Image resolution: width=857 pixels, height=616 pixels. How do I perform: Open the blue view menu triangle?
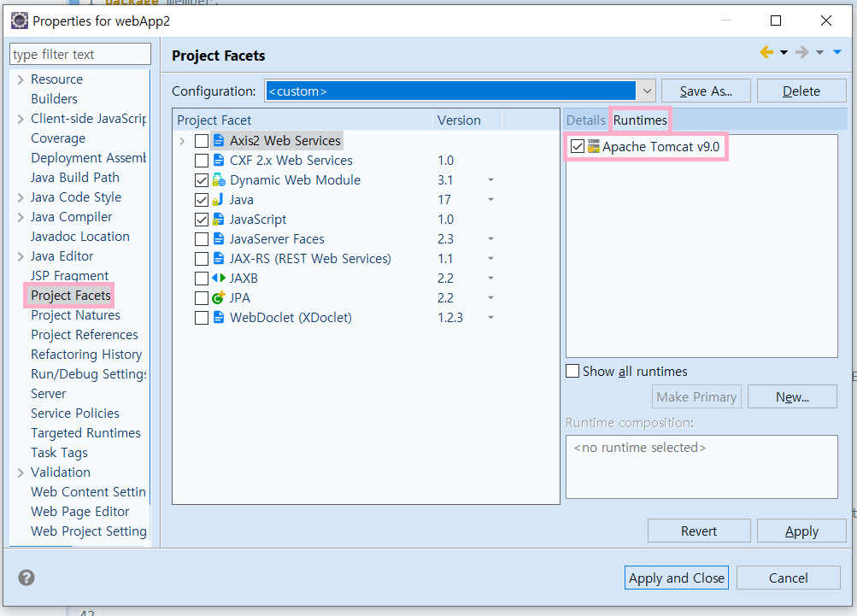pos(836,52)
